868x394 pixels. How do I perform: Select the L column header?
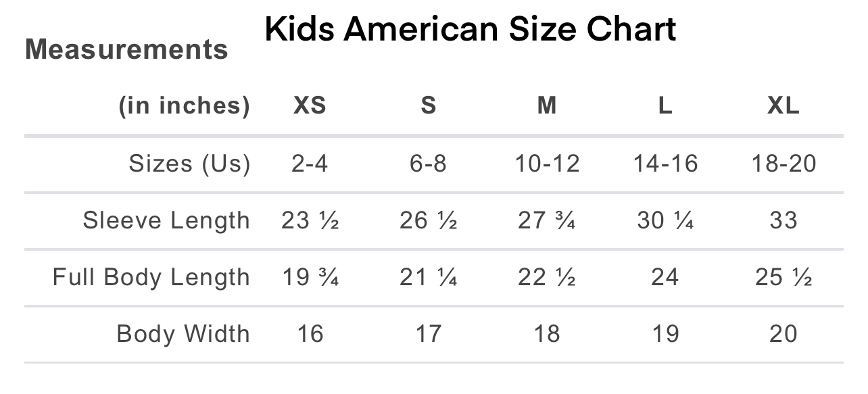point(665,106)
